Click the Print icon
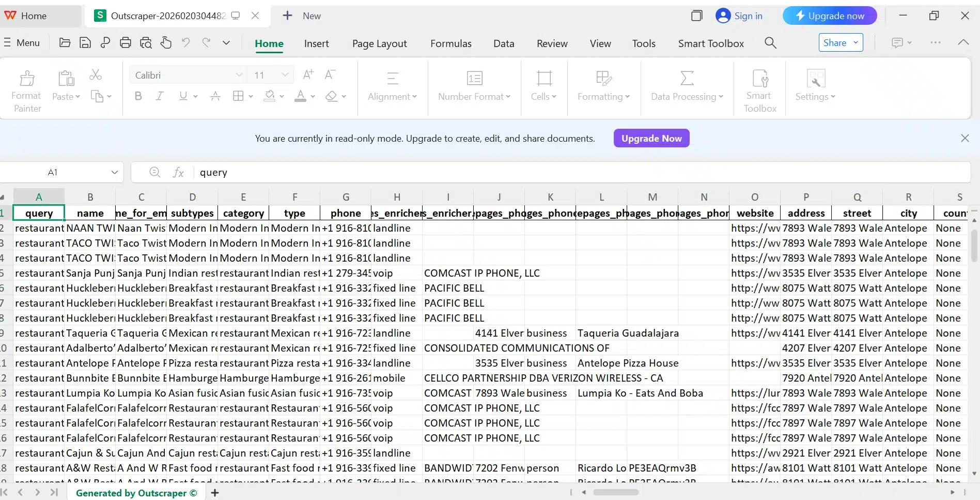980x500 pixels. [126, 43]
